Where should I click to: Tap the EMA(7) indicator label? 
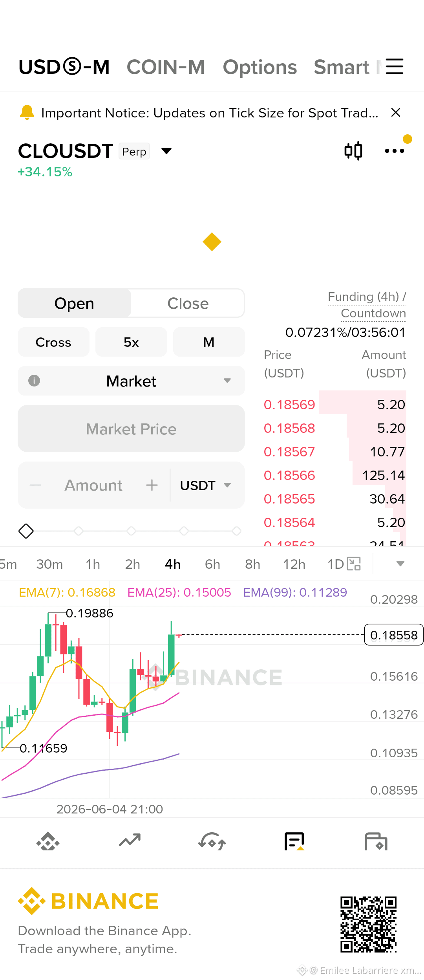pos(67,592)
